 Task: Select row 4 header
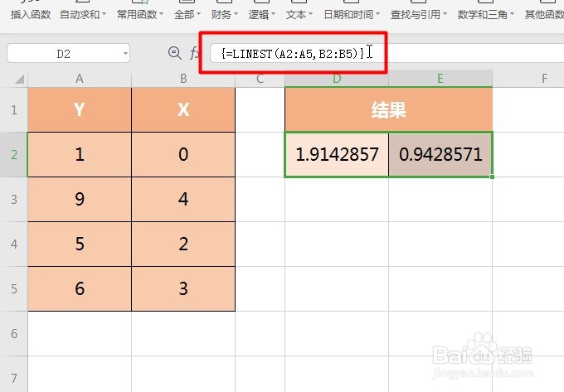point(13,244)
